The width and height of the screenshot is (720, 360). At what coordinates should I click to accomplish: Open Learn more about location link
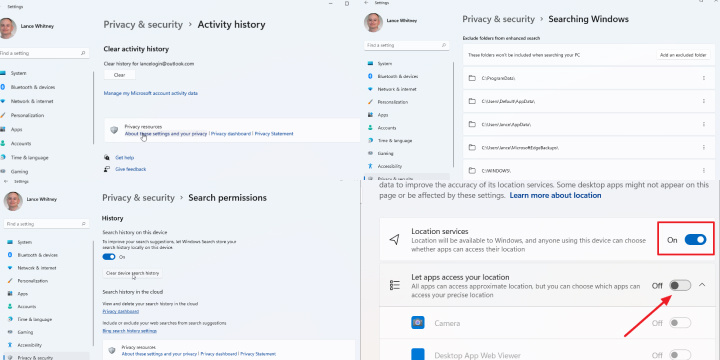click(x=555, y=195)
